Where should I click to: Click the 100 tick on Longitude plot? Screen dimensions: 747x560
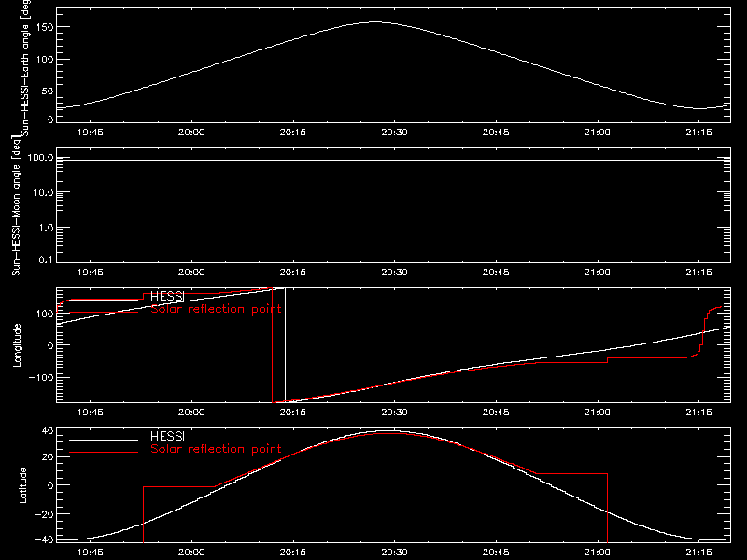[x=45, y=314]
